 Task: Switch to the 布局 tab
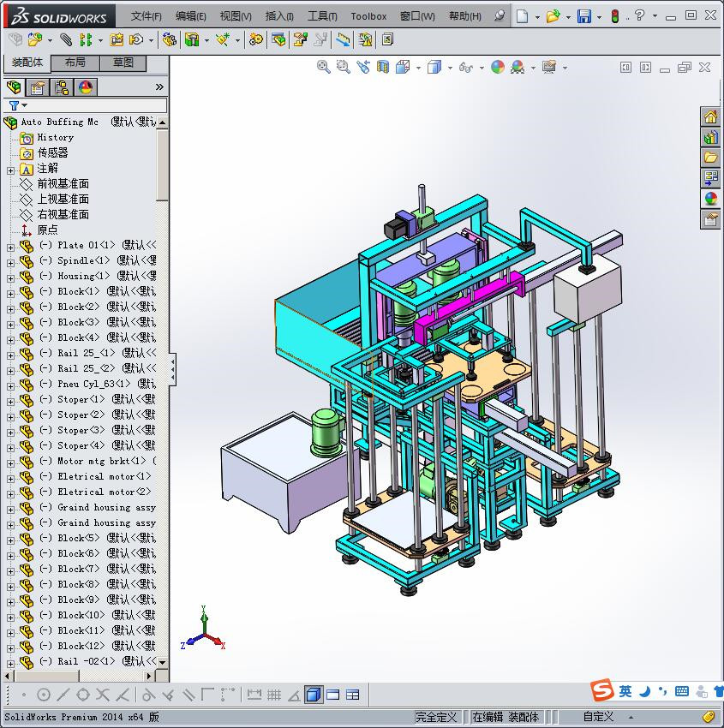point(75,63)
